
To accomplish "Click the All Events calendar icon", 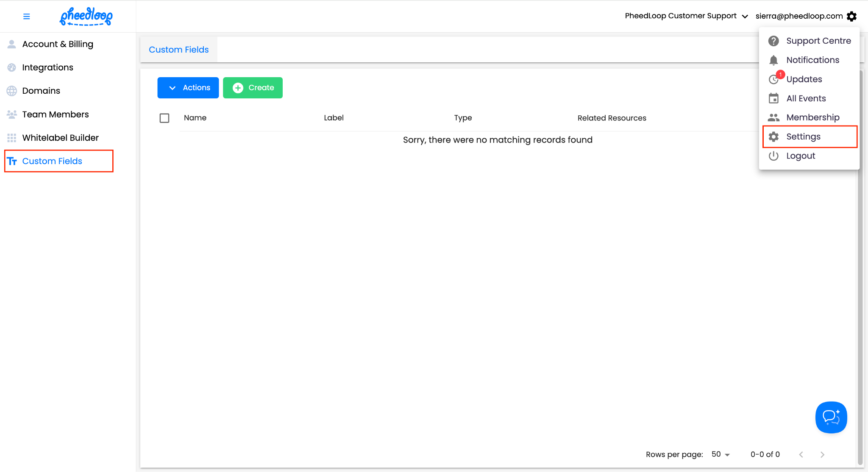I will coord(773,98).
